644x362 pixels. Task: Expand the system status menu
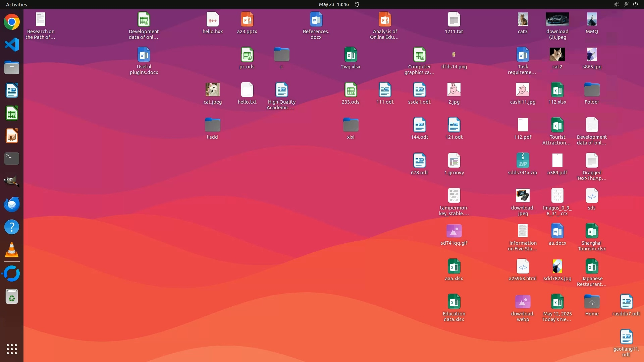(626, 4)
